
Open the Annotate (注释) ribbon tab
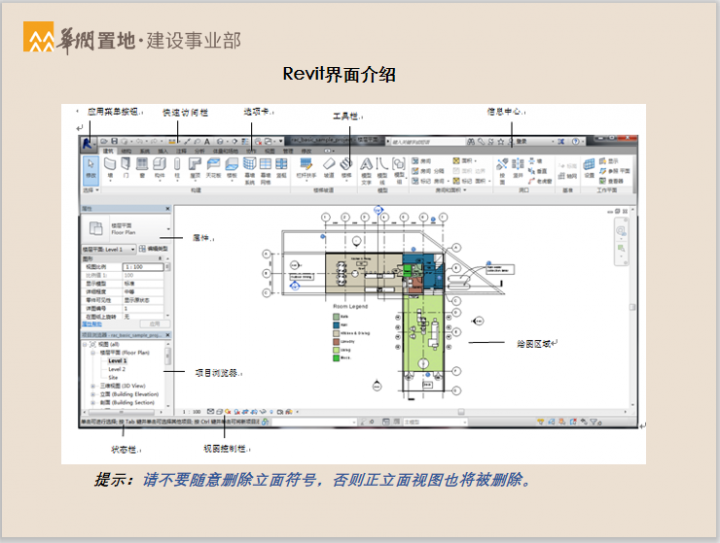[181, 151]
